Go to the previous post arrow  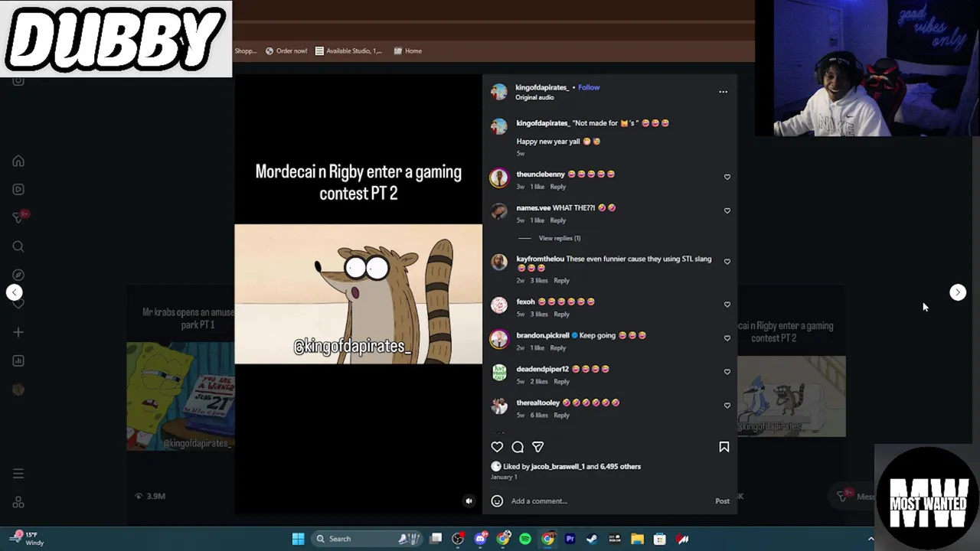point(14,292)
